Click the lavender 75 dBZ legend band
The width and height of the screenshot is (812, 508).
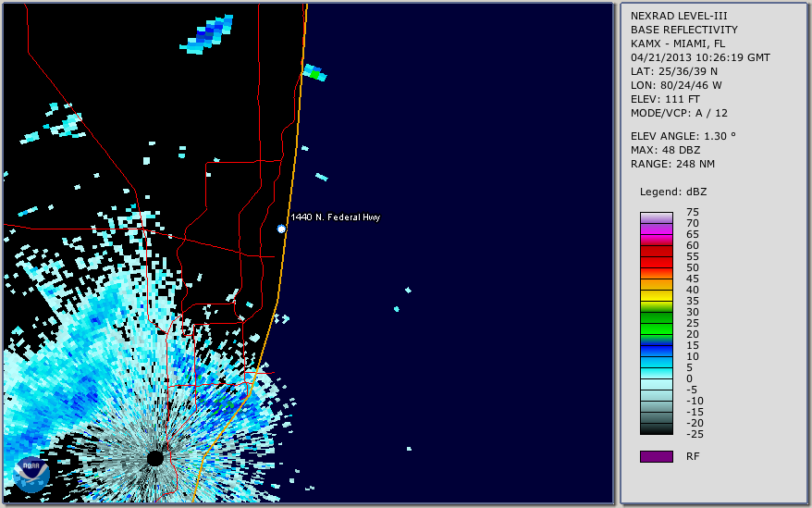[x=656, y=217]
